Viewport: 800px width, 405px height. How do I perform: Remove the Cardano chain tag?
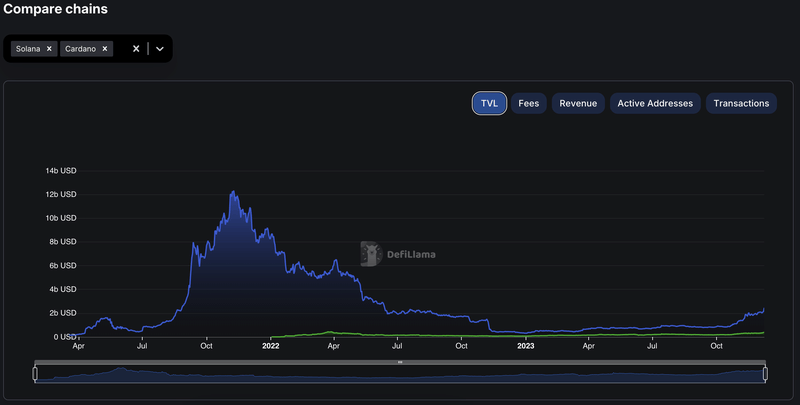tap(105, 49)
